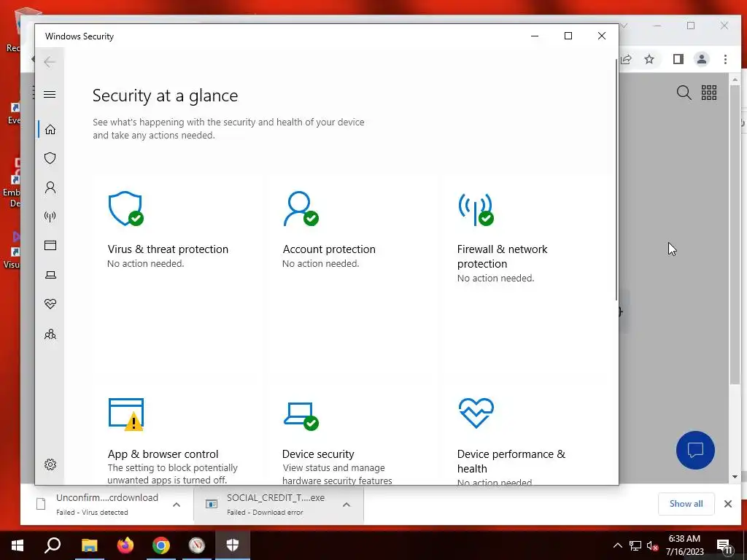Screen dimensions: 747x560
Task: Close the Chrome downloads bar
Action: click(727, 504)
